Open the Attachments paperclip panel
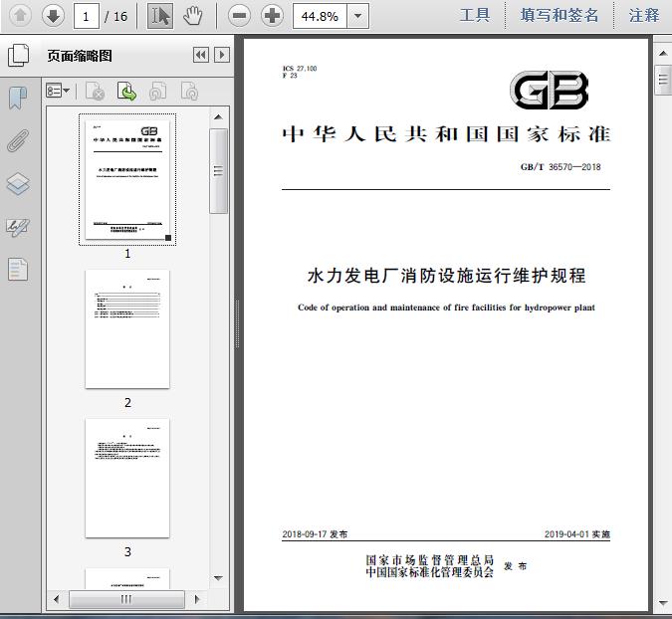Viewport: 672px width, 619px height. [x=18, y=140]
